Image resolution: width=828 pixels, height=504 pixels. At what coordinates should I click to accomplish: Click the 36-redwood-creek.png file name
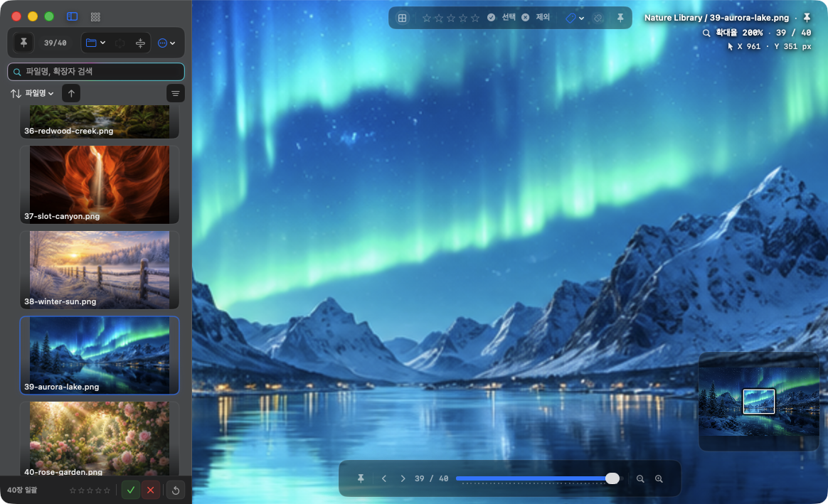69,131
